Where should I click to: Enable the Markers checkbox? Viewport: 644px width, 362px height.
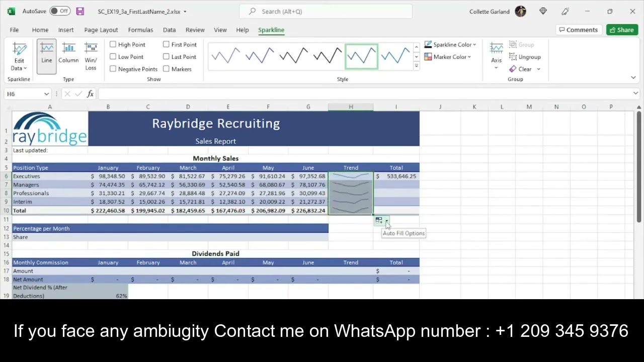(x=166, y=69)
